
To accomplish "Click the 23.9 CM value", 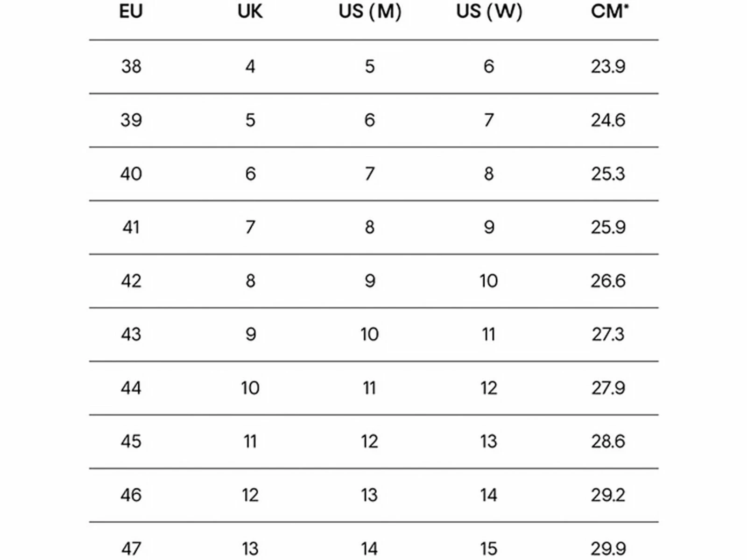I will click(x=608, y=66).
